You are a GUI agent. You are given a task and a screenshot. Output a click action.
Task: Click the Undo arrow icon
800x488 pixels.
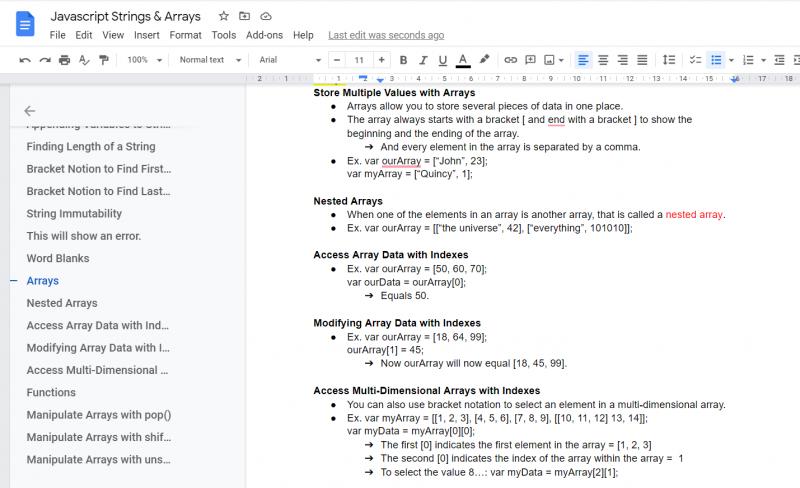point(24,60)
